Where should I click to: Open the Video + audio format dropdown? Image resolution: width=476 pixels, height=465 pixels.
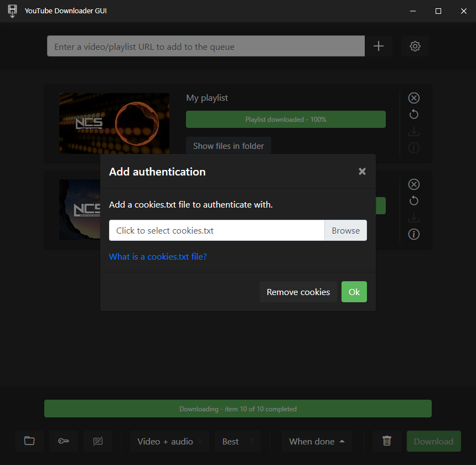[x=169, y=441]
